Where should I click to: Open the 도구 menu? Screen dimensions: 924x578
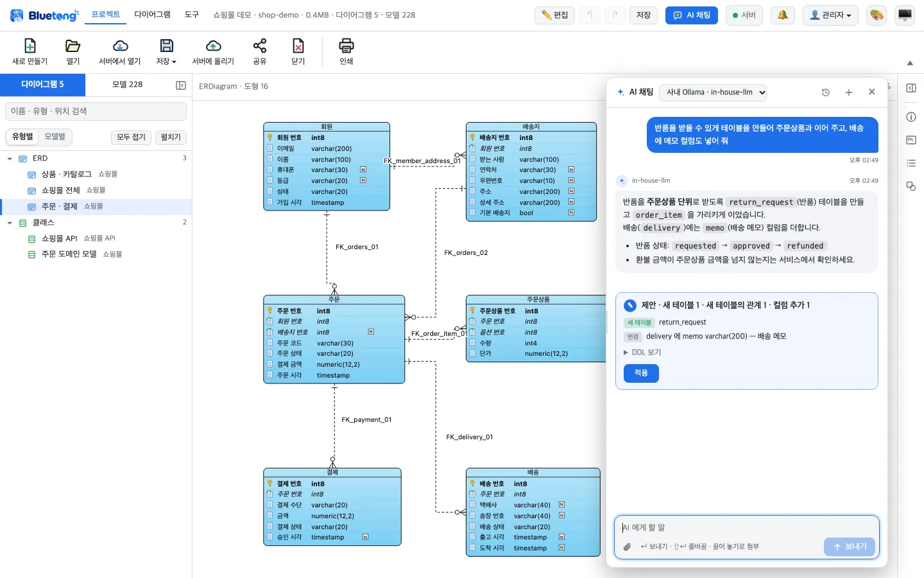(192, 14)
